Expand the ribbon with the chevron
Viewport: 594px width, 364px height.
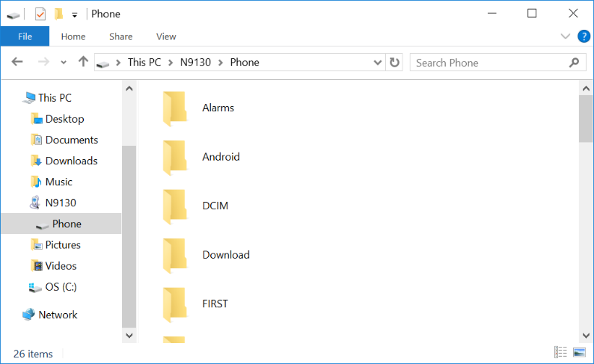pyautogui.click(x=566, y=37)
